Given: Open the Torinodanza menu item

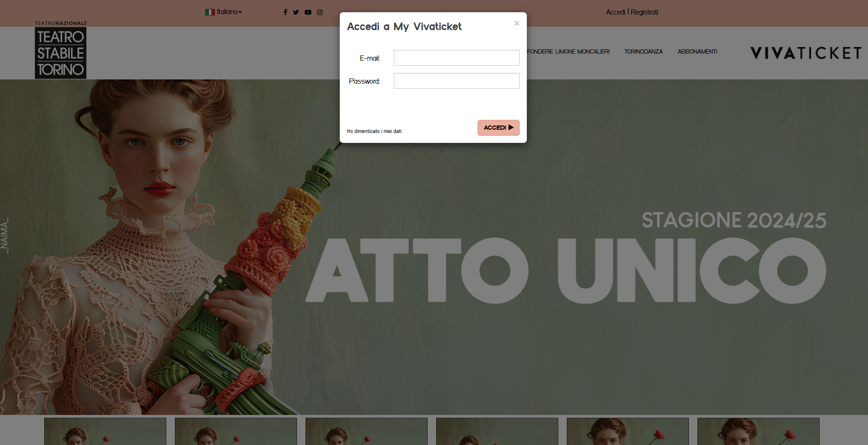Looking at the screenshot, I should pyautogui.click(x=643, y=52).
